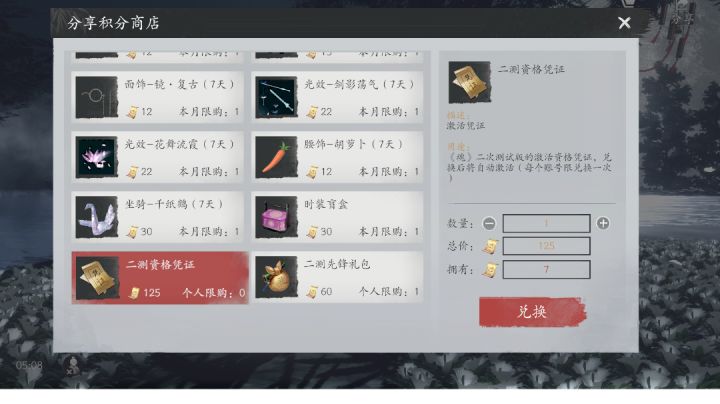This screenshot has width=720, height=404.
Task: Increase quantity with the plus button
Action: 603,223
